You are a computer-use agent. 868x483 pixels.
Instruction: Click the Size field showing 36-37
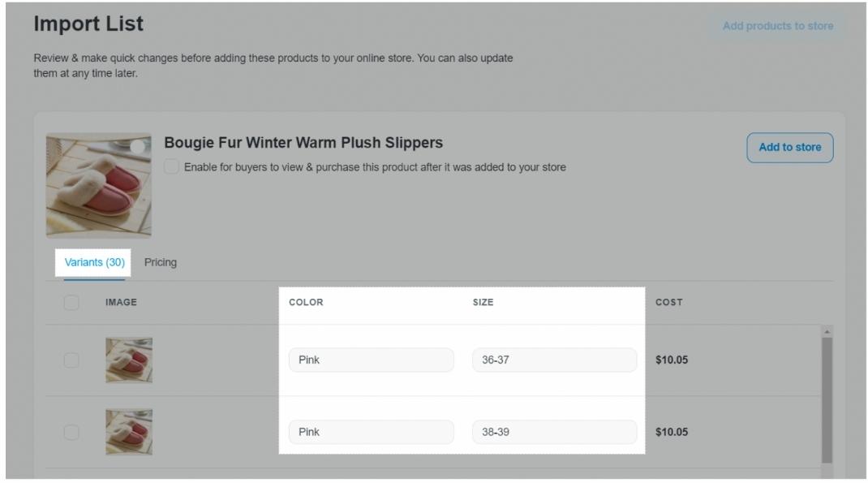554,360
